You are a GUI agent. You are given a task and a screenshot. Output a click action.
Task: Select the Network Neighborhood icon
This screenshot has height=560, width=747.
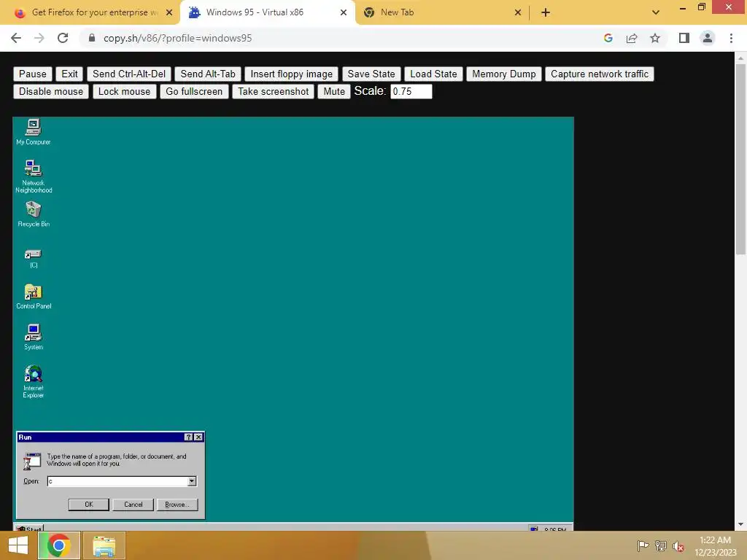34,176
